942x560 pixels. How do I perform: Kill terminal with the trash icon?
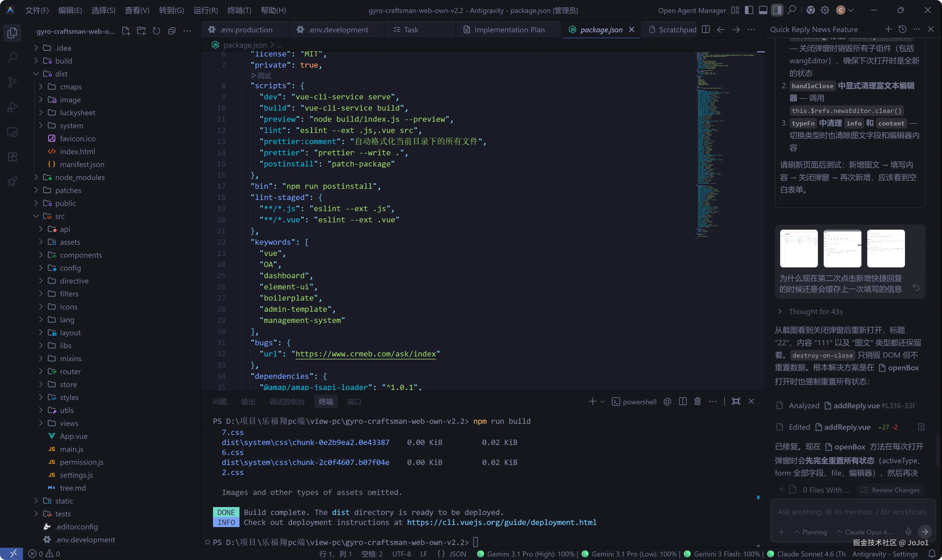coord(698,401)
